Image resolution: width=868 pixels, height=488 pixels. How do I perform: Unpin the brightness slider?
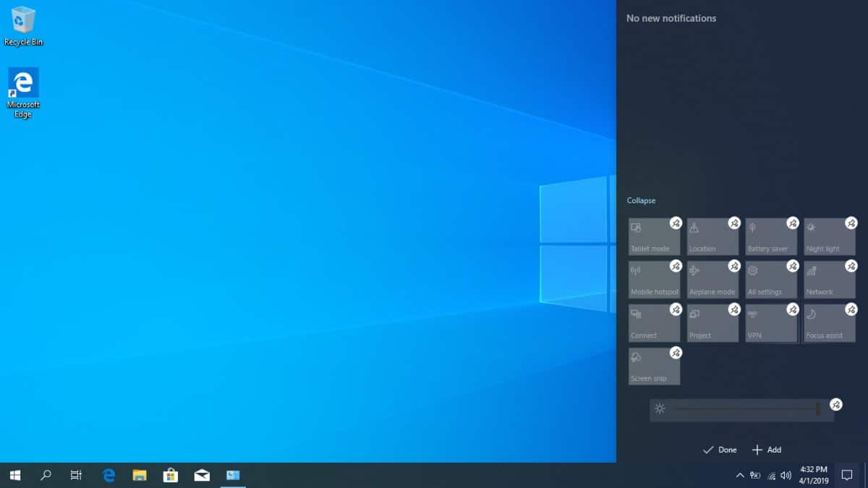836,404
